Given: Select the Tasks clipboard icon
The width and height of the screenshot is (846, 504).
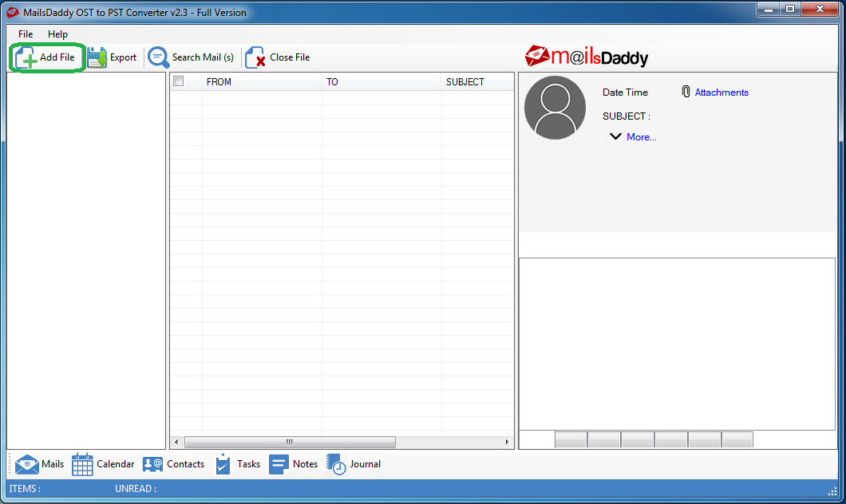Looking at the screenshot, I should pos(223,464).
